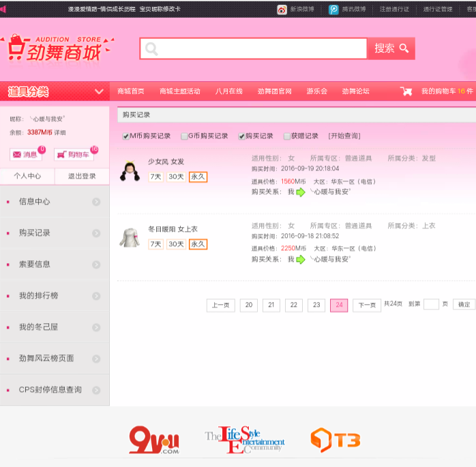Image resolution: width=476 pixels, height=467 pixels.
Task: Click 冬日暖阳 女上衣 clothing thumbnail
Action: click(x=130, y=238)
